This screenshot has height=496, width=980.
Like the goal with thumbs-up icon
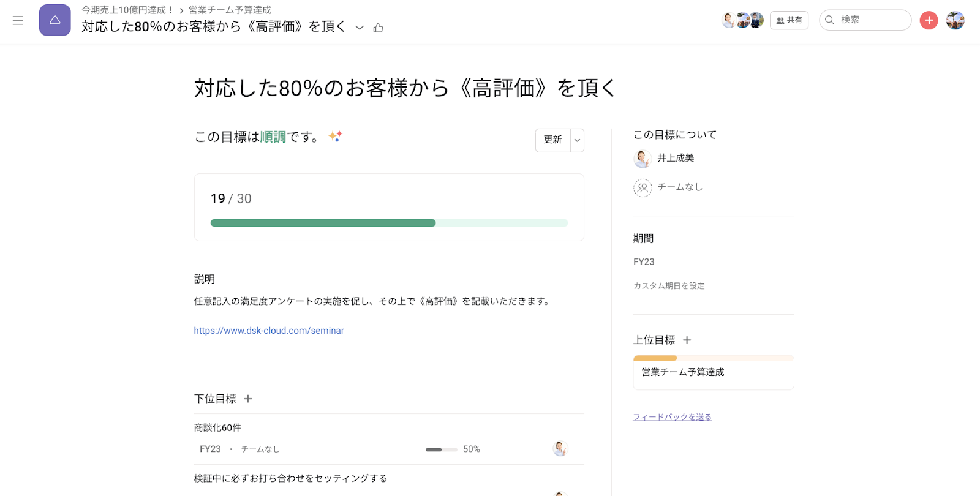point(378,28)
